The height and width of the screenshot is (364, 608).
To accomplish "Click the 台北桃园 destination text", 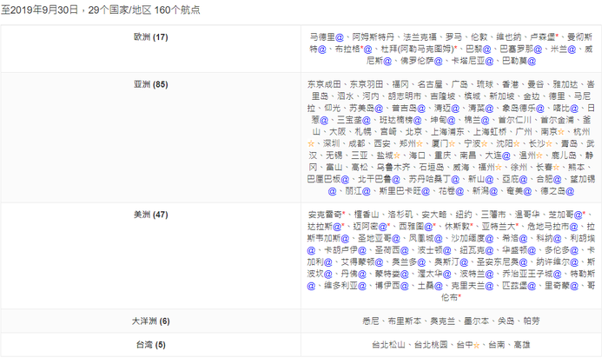I will pyautogui.click(x=431, y=345).
